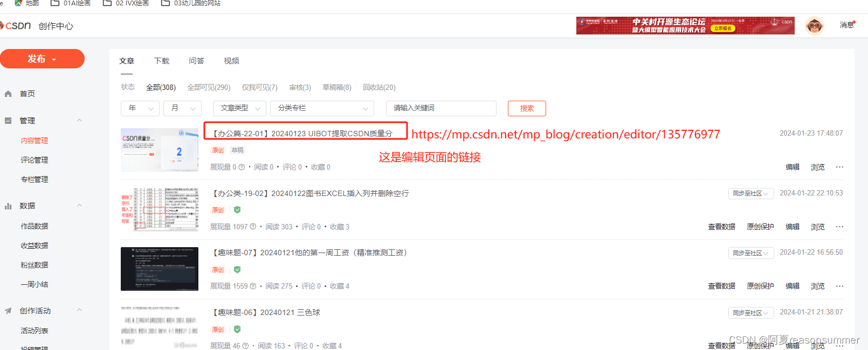The width and height of the screenshot is (868, 350).
Task: Open 作品数据 in sidebar
Action: tap(35, 226)
